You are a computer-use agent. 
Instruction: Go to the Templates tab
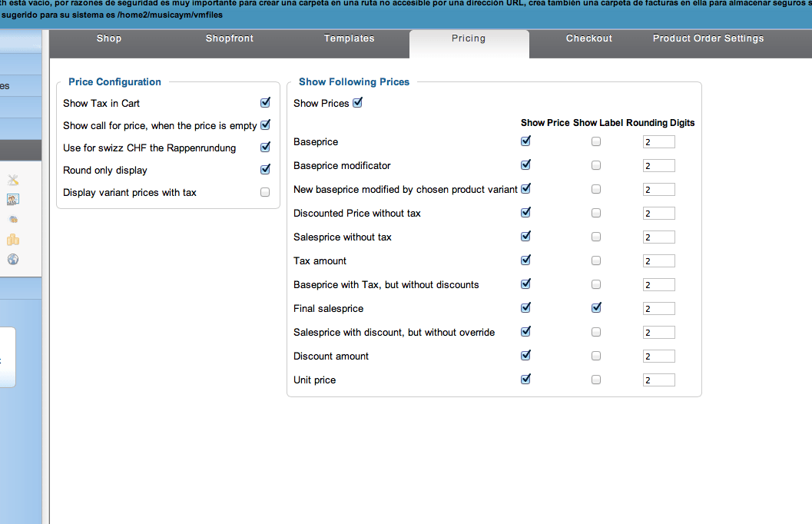coord(349,38)
